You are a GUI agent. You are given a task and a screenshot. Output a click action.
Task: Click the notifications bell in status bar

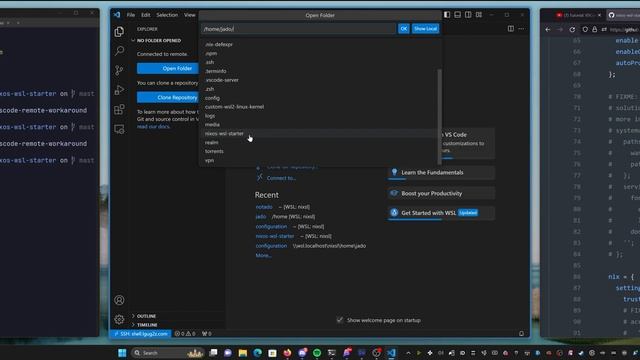[x=521, y=333]
